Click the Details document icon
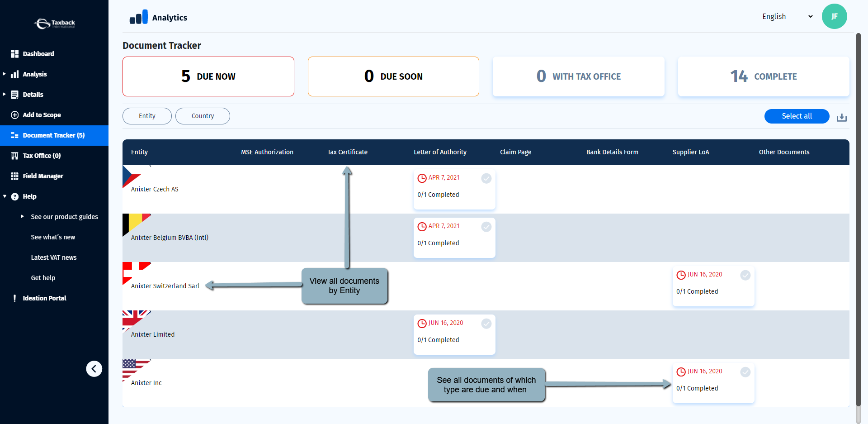Viewport: 868px width, 424px height. [x=14, y=95]
